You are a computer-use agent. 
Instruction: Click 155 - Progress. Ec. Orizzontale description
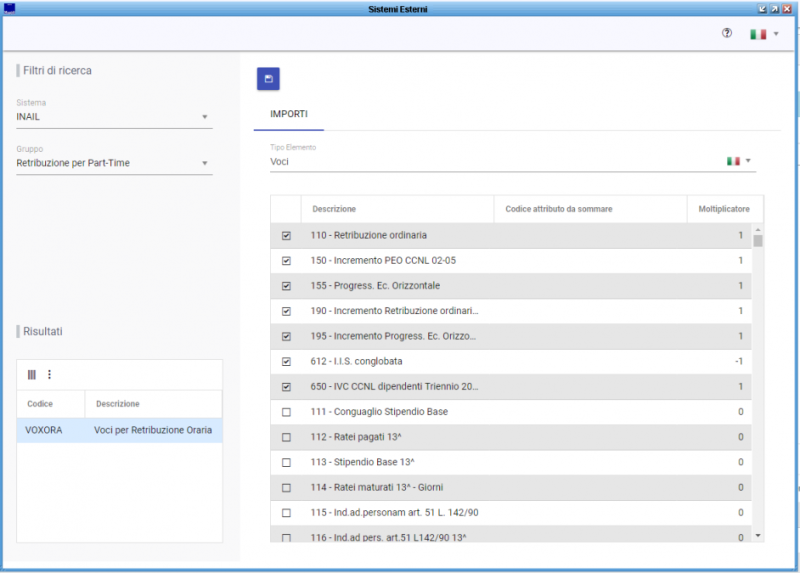pyautogui.click(x=375, y=286)
